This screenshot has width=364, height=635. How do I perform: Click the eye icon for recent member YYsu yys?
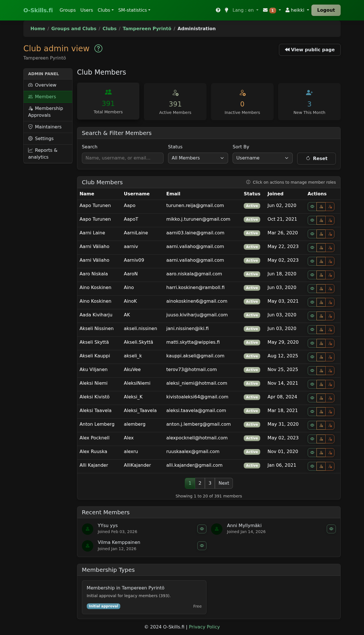[x=202, y=529]
